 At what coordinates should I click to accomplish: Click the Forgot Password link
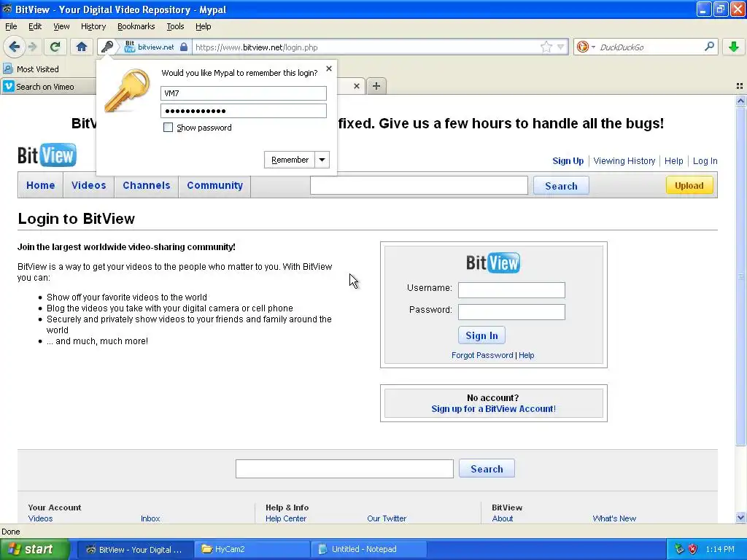click(x=482, y=355)
